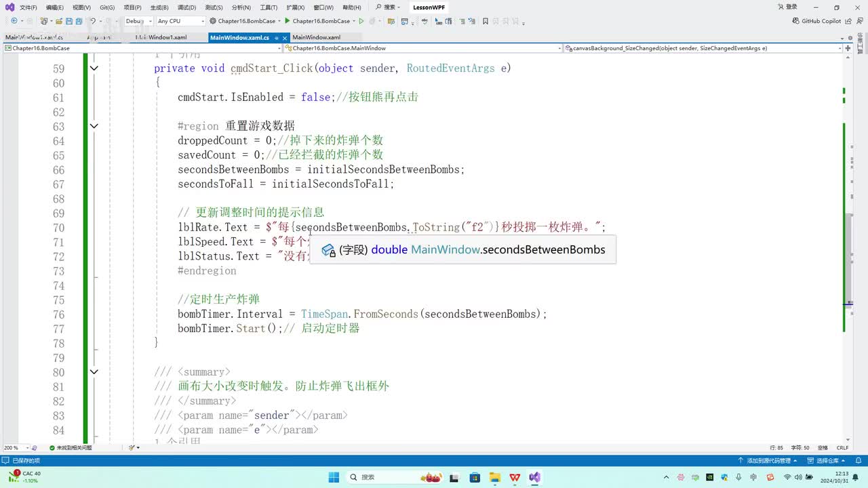Open WPS Office from the taskbar

(515, 477)
